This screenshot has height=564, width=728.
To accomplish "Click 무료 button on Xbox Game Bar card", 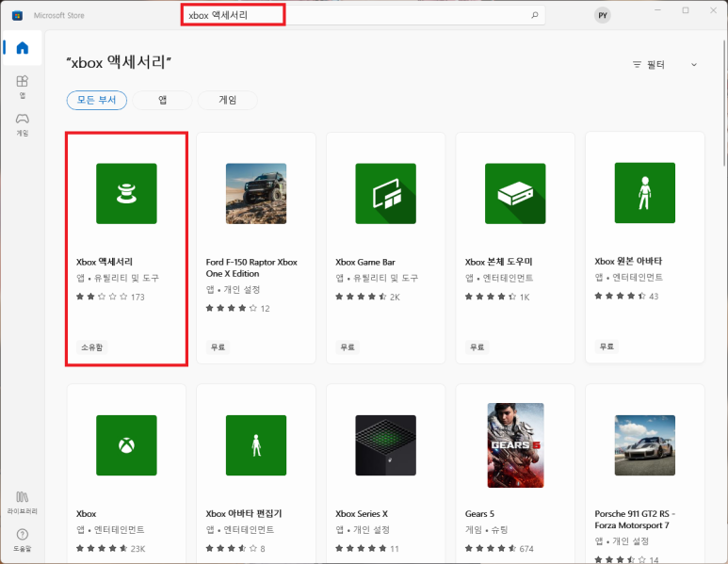I will point(348,347).
